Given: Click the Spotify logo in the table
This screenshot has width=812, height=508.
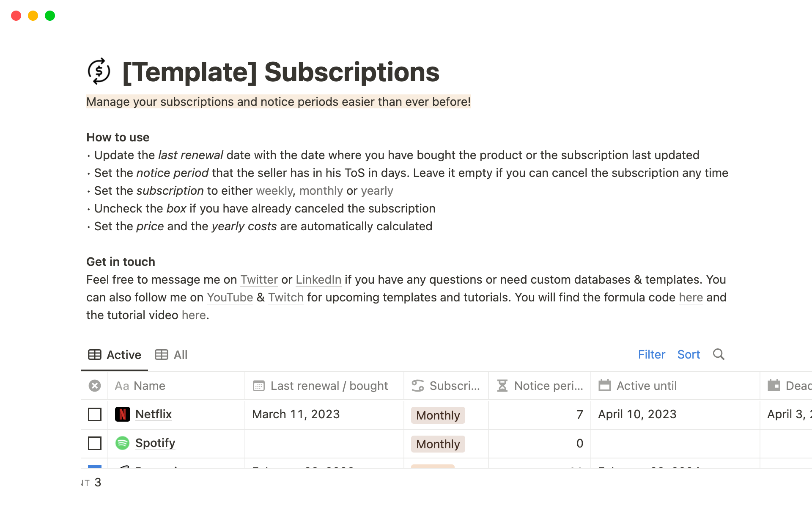Looking at the screenshot, I should coord(123,443).
